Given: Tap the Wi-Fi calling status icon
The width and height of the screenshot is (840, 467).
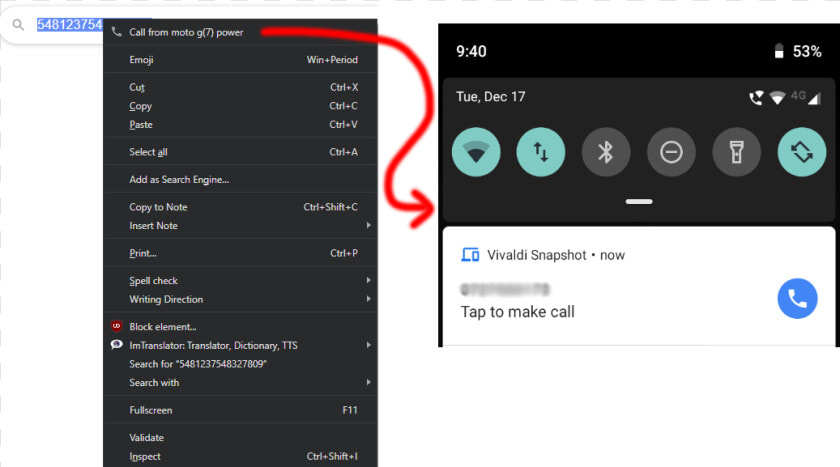Looking at the screenshot, I should (x=756, y=98).
